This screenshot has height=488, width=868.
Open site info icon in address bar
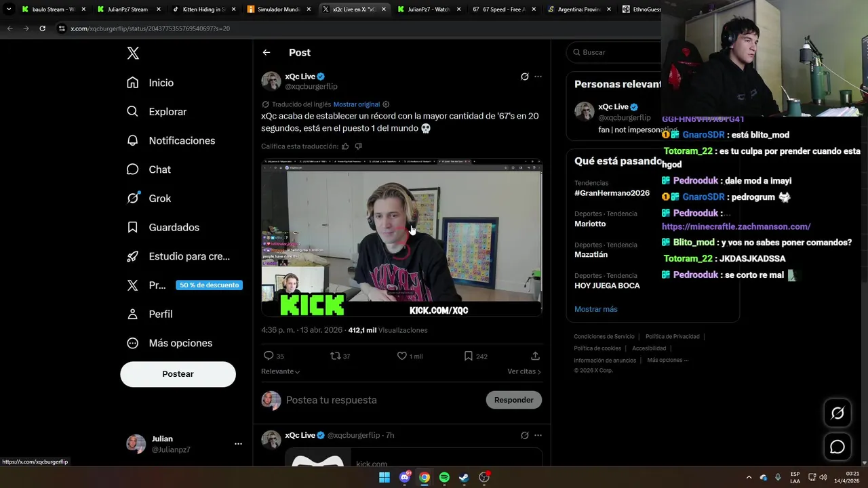click(62, 28)
